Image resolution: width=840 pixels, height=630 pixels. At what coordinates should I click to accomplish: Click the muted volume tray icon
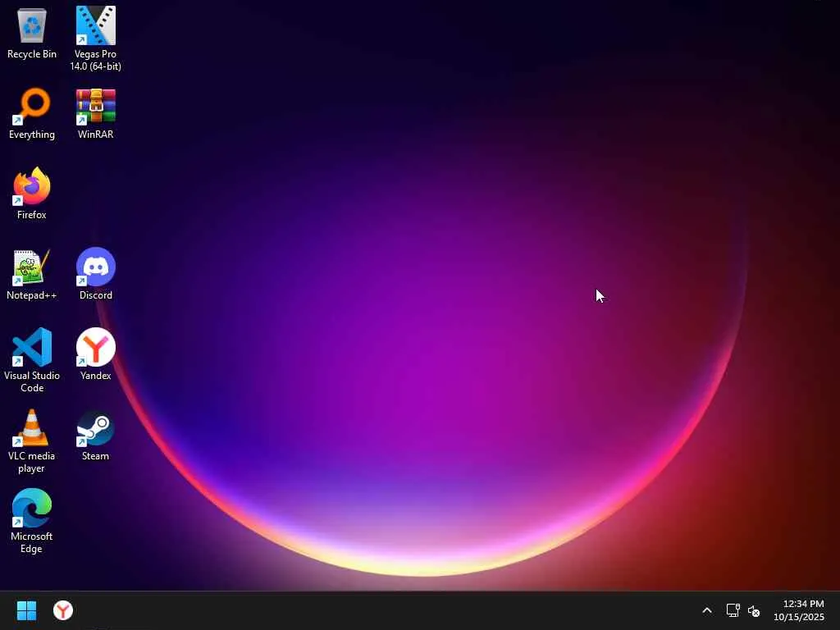click(755, 610)
